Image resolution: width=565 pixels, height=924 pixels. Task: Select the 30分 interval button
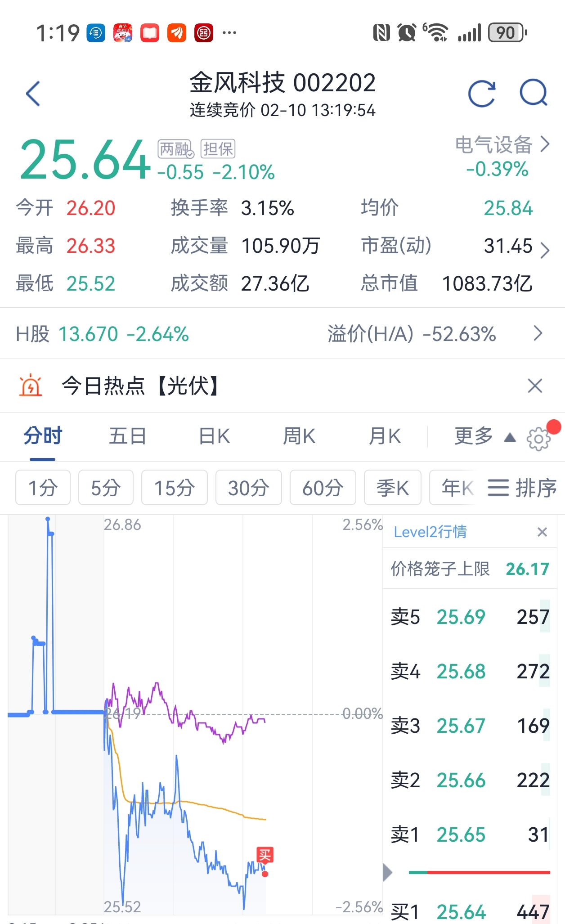(x=249, y=488)
